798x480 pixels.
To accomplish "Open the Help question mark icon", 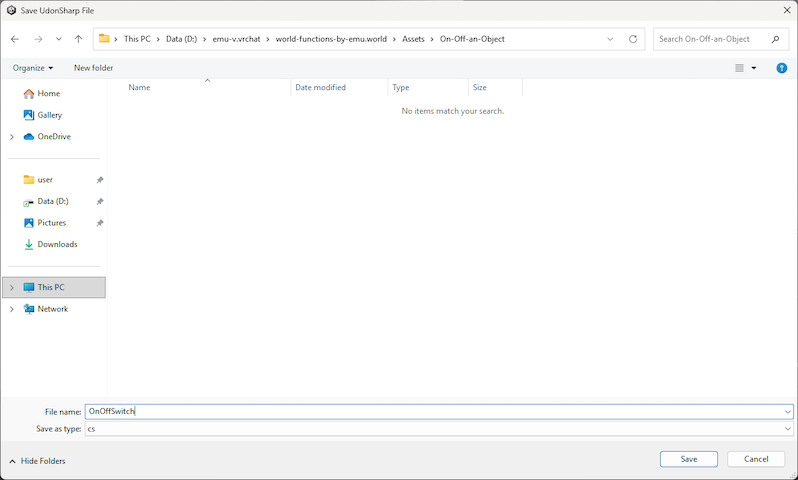I will click(782, 68).
